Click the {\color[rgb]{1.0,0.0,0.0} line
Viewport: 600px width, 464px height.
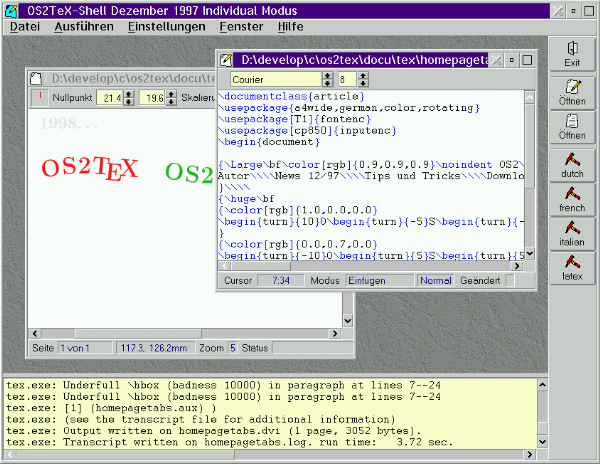pos(298,210)
